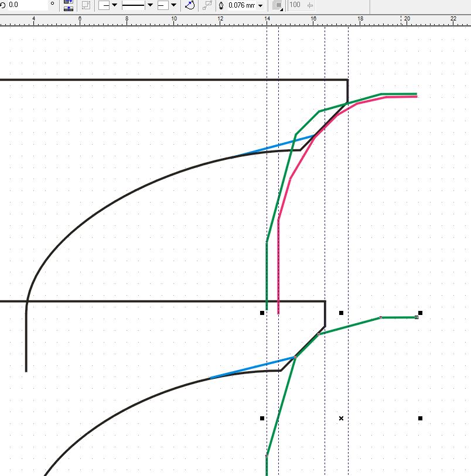Click the rotation angle field showing 0.0
The image size is (471, 476).
[28, 5]
